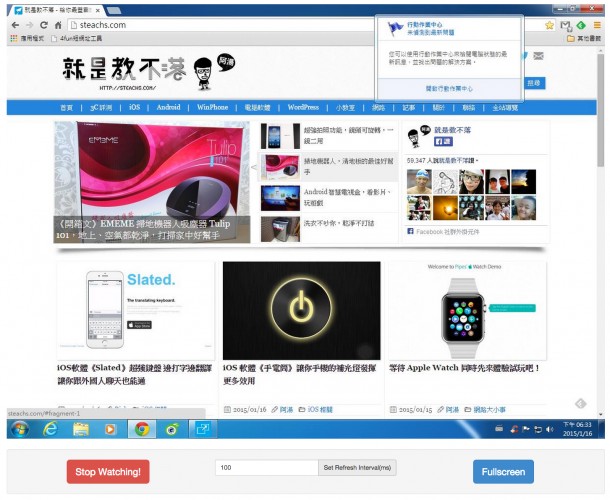Open the iOS navigation item
Screen dimensions: 610x500
pos(135,107)
